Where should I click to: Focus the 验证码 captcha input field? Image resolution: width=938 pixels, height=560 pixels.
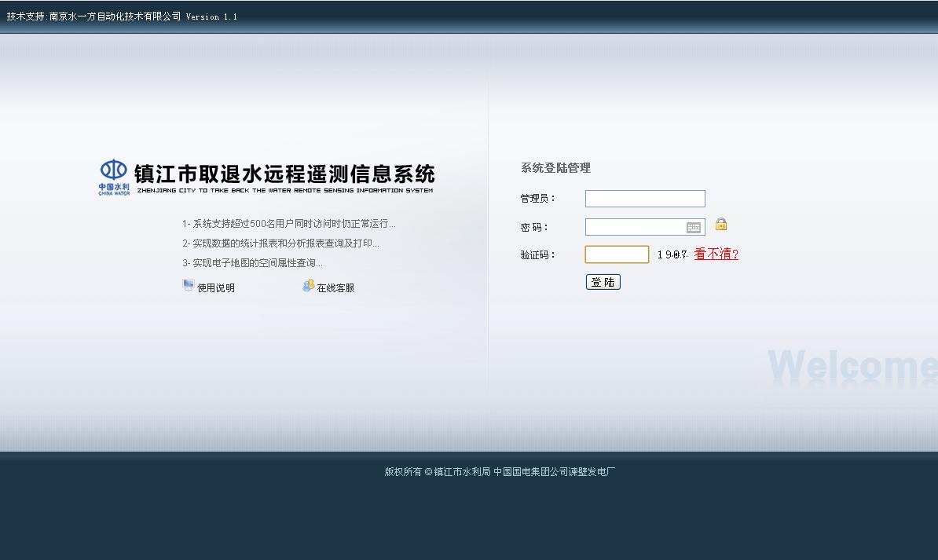617,254
